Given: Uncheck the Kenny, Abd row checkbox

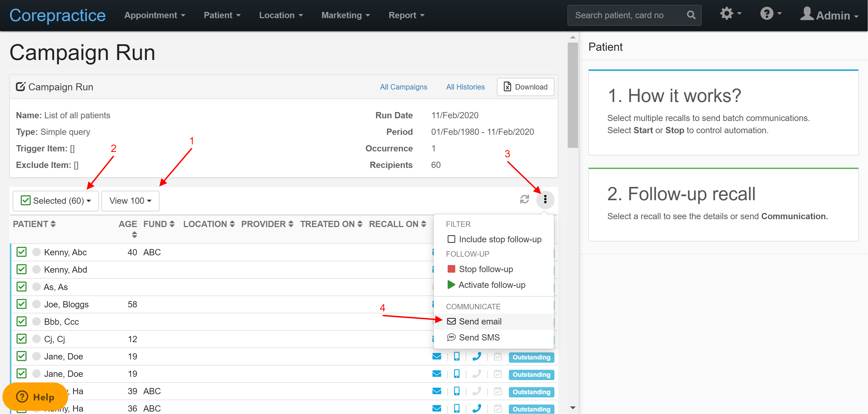Looking at the screenshot, I should coord(22,270).
